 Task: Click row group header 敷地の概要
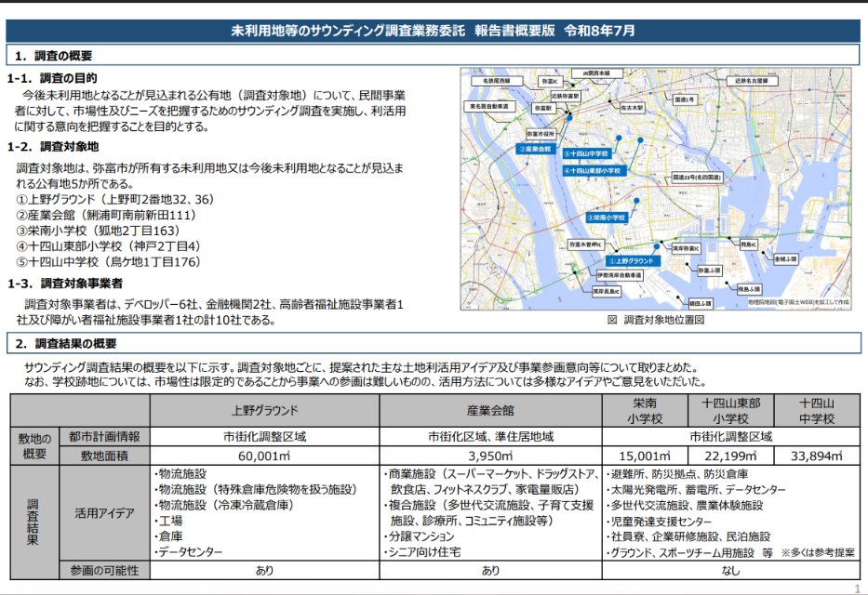pos(34,445)
